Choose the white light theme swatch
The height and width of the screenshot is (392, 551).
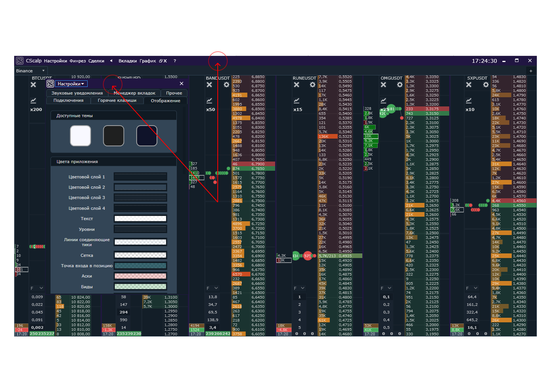pyautogui.click(x=80, y=136)
